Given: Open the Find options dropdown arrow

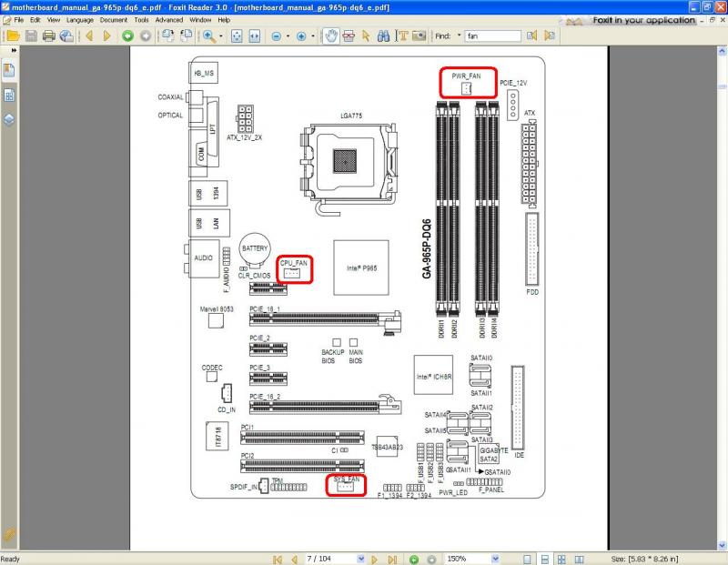Looking at the screenshot, I should click(x=459, y=35).
